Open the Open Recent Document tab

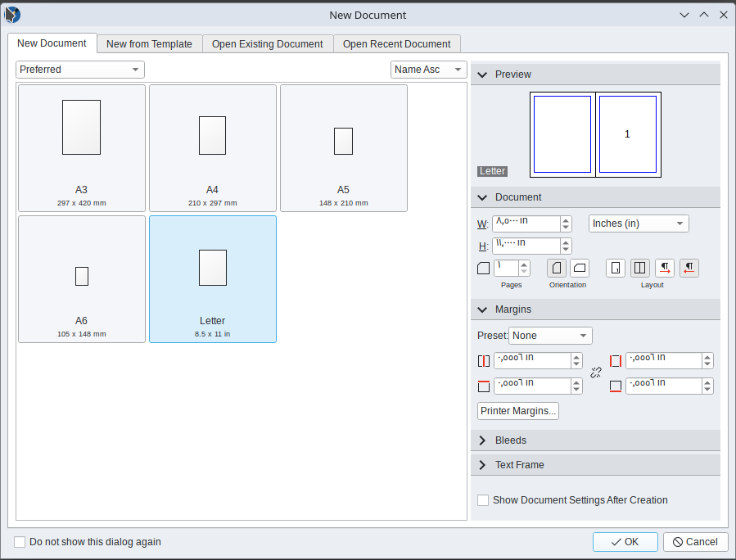click(x=396, y=44)
